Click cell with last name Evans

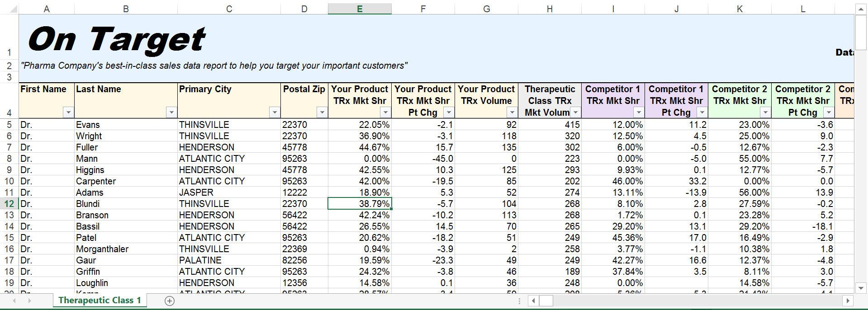click(126, 125)
